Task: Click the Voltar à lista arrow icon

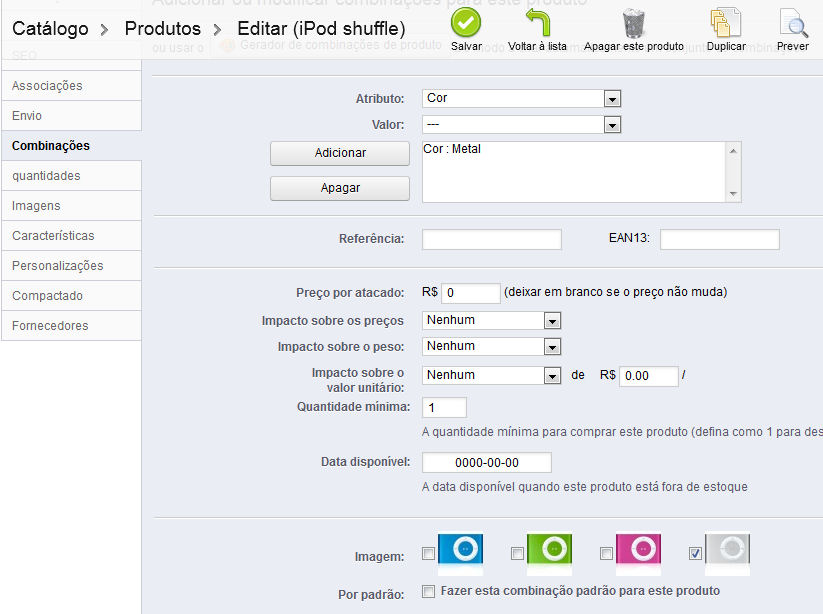Action: [537, 22]
